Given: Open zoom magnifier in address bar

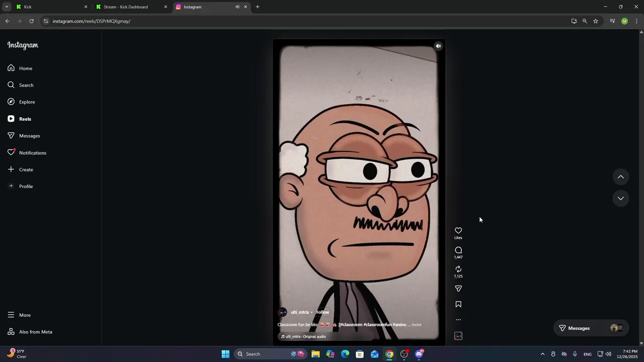Looking at the screenshot, I should click(x=585, y=21).
